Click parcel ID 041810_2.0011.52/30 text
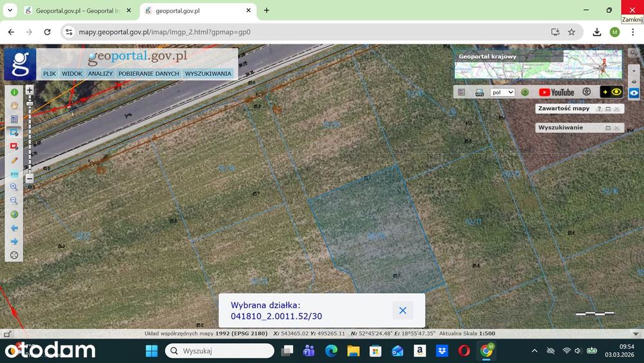 276,316
